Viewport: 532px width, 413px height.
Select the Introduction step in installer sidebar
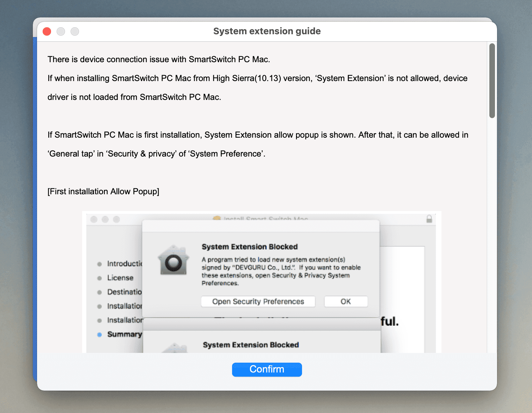tap(124, 263)
